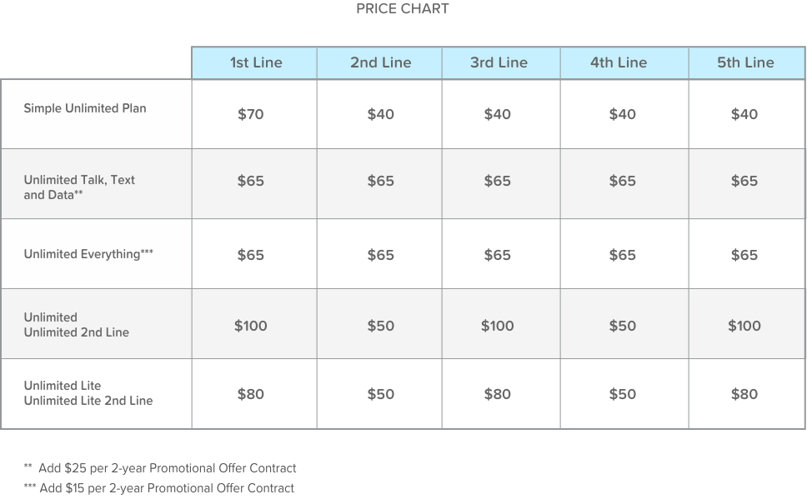Click the $70 Simple Unlimited price
The image size is (812, 504).
[250, 114]
